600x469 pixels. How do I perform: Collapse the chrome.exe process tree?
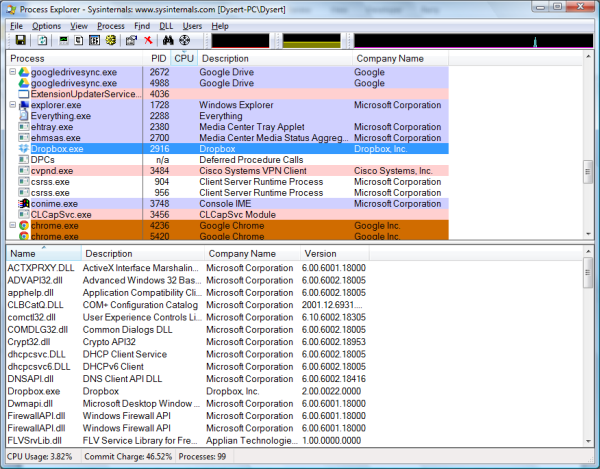(x=13, y=225)
